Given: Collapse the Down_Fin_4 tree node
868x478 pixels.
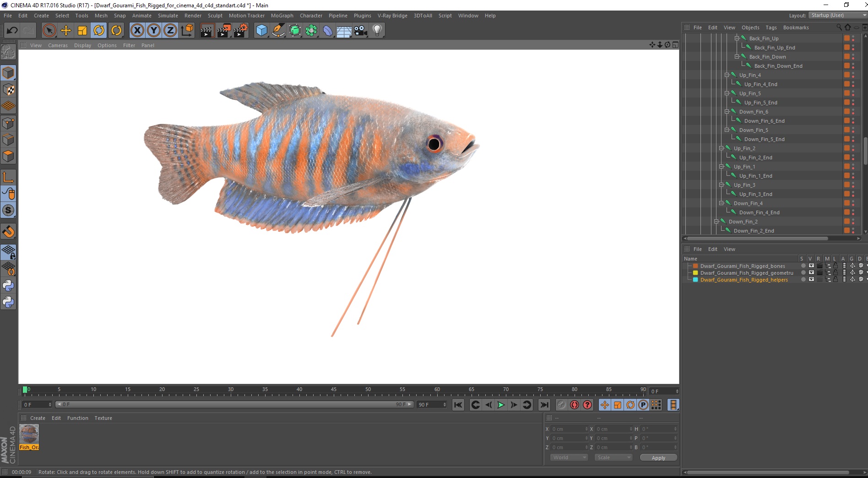Looking at the screenshot, I should (x=722, y=203).
